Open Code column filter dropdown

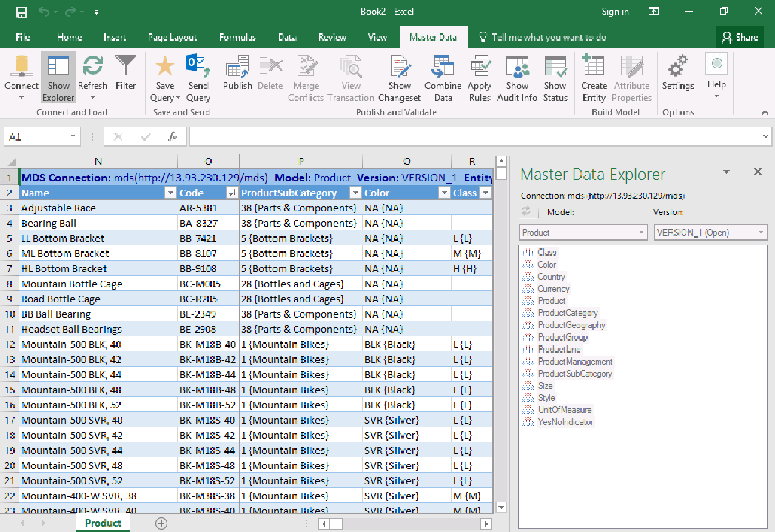pyautogui.click(x=232, y=193)
